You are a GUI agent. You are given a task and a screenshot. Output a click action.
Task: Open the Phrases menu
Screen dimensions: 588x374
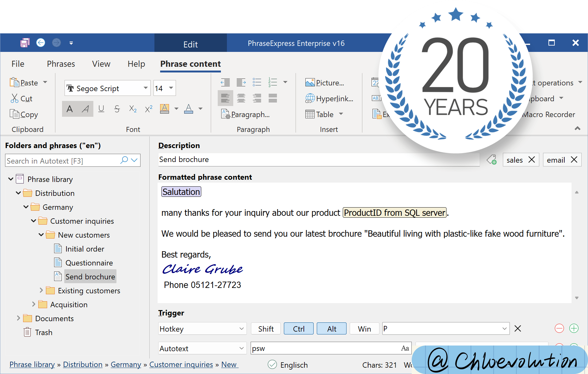tap(61, 64)
